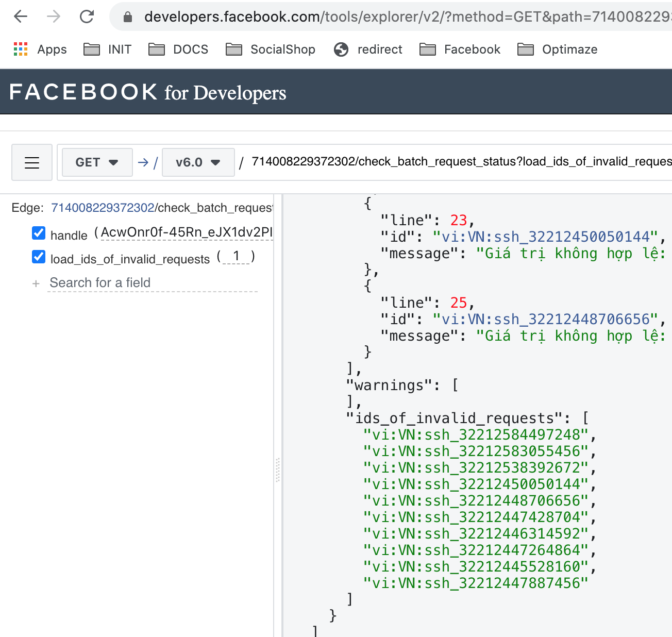Click the line number 23 in response
The height and width of the screenshot is (637, 672).
coord(458,221)
